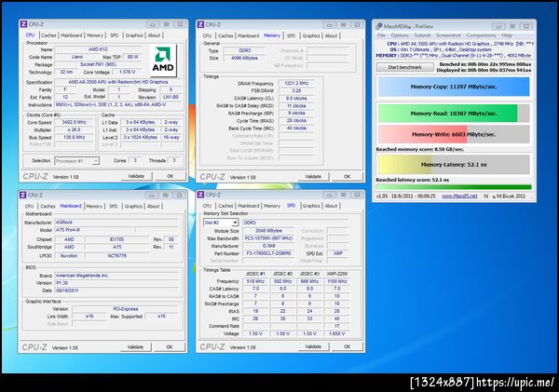This screenshot has width=559, height=392.
Task: Click the SPD Ext. value XMP
Action: coord(337,253)
